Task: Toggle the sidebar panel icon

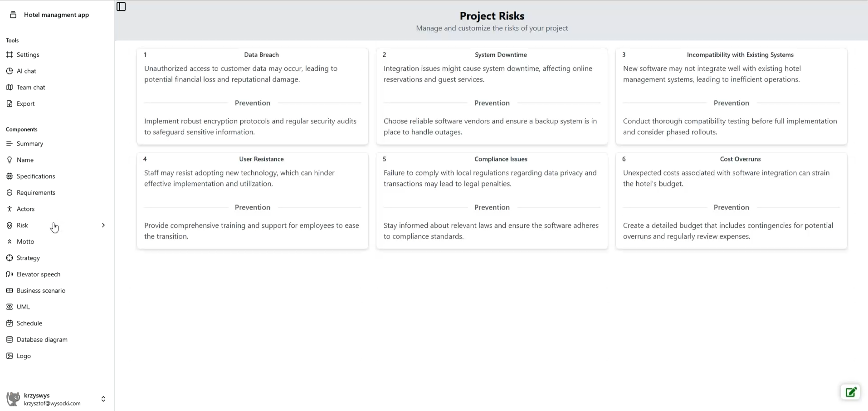Action: 121,6
